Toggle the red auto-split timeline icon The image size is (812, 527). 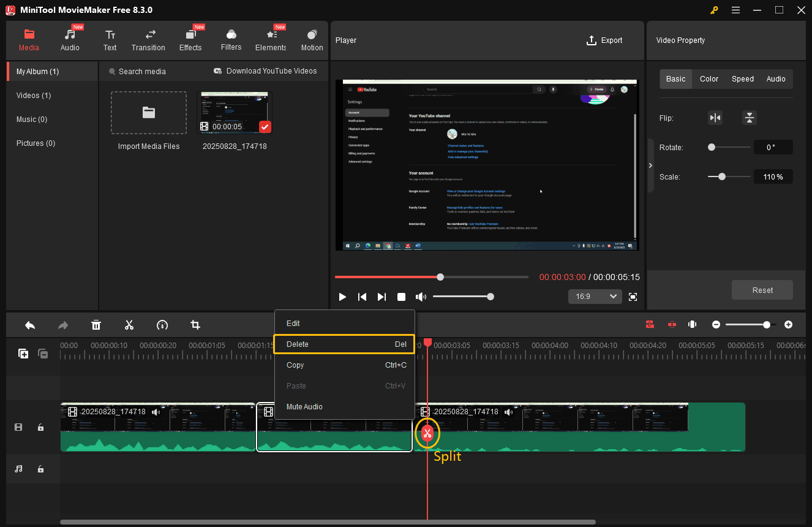point(672,325)
